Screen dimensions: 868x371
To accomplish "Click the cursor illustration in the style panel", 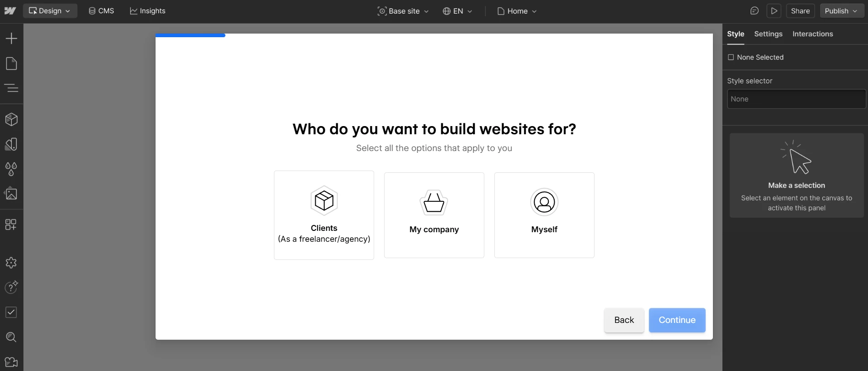I will 797,157.
